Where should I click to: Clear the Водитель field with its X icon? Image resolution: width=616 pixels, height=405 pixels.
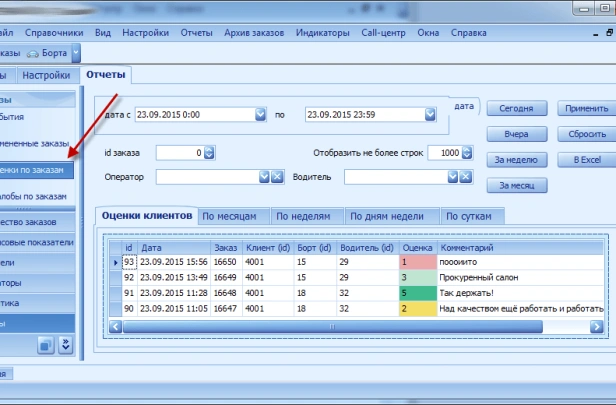click(467, 177)
